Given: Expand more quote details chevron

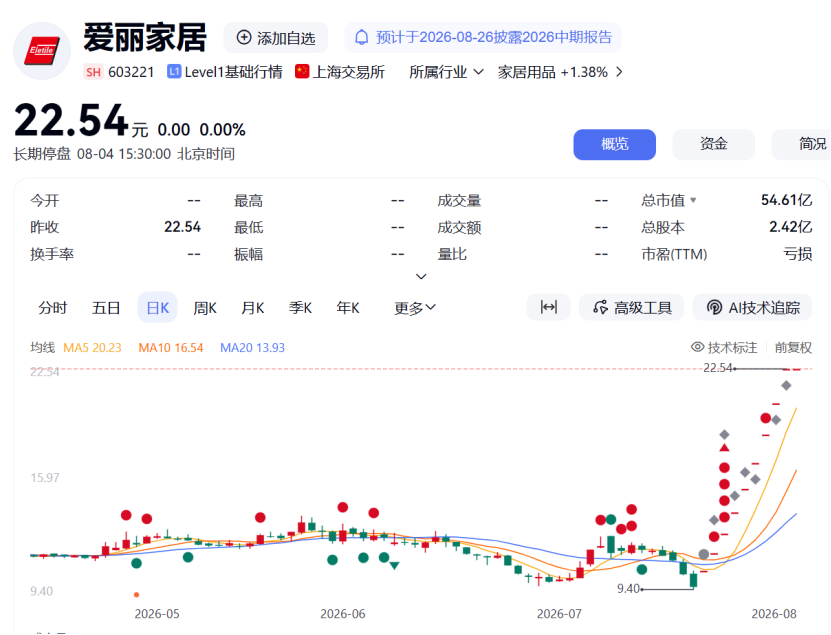Looking at the screenshot, I should pyautogui.click(x=421, y=276).
